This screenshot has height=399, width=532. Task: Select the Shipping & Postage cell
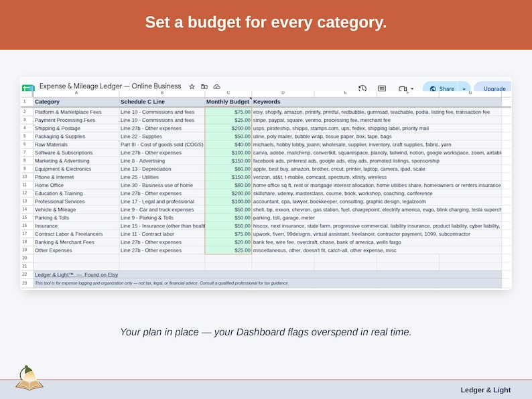click(x=76, y=128)
